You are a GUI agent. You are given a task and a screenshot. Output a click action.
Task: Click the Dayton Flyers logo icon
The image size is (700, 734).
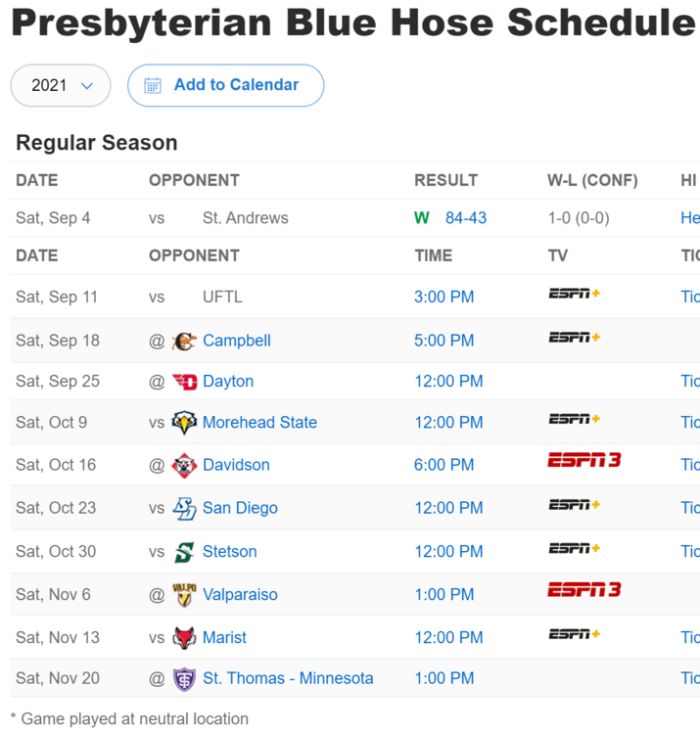(184, 382)
